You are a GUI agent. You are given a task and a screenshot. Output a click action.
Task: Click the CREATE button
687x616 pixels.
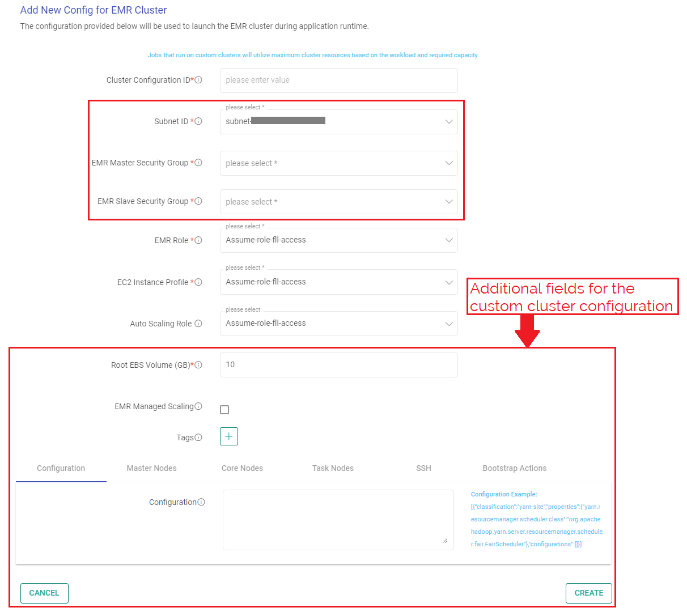click(x=588, y=593)
